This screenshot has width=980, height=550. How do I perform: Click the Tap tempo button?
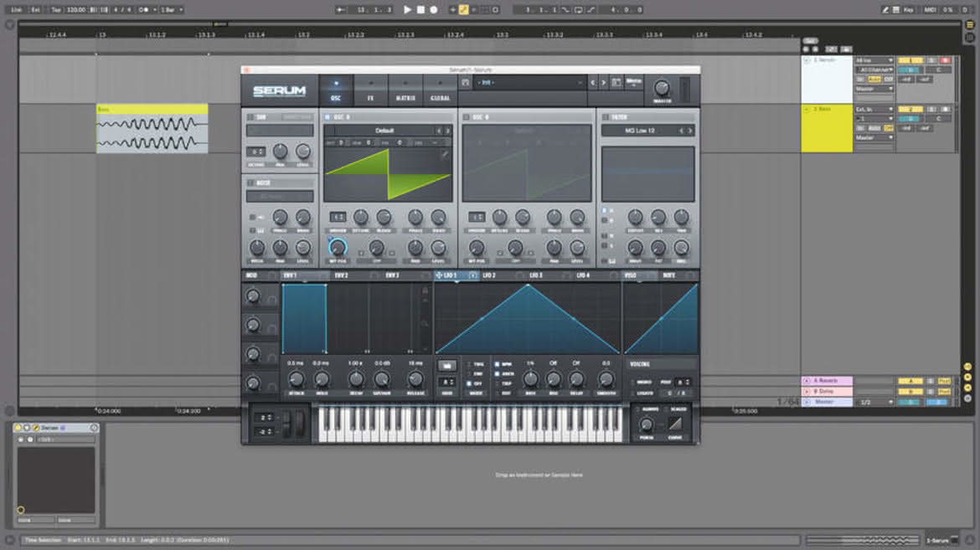pyautogui.click(x=55, y=9)
